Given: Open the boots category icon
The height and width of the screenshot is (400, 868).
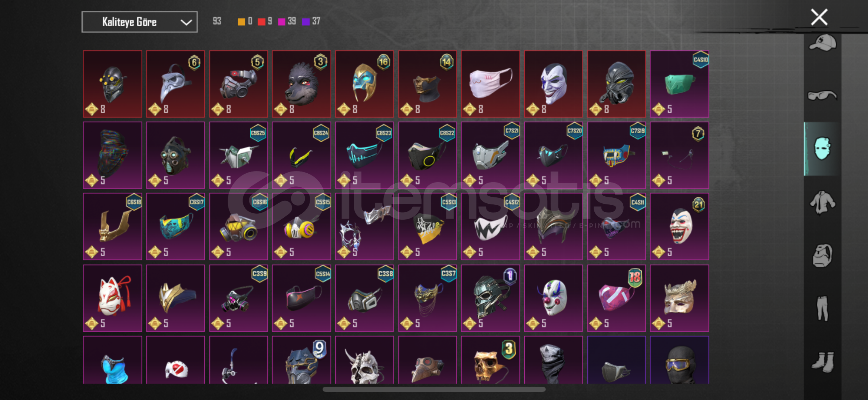Looking at the screenshot, I should click(822, 362).
